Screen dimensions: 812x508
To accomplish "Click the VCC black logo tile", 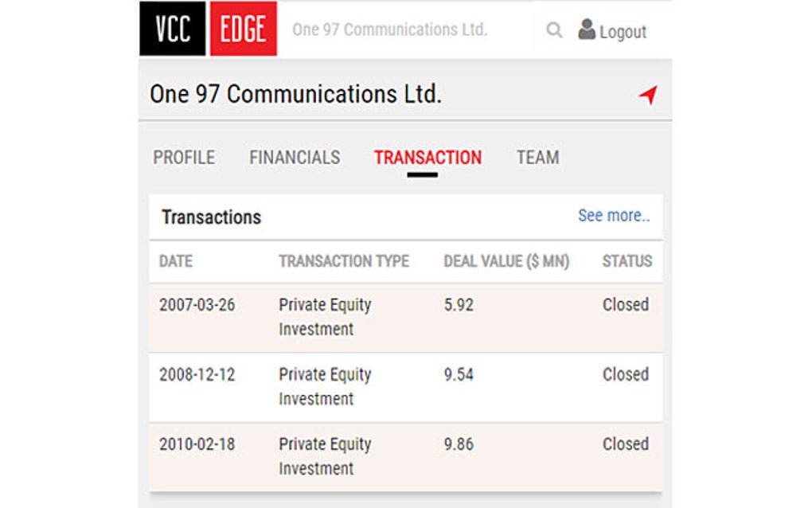I will tap(173, 29).
